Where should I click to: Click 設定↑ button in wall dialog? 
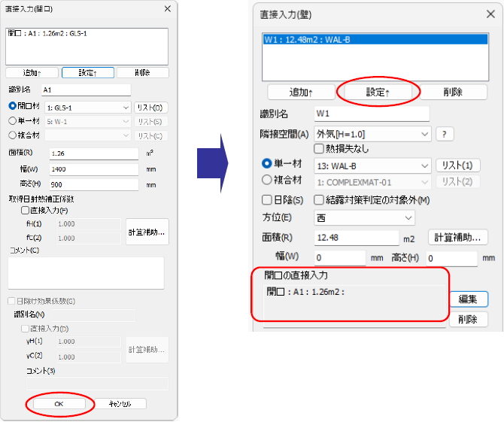tap(378, 93)
